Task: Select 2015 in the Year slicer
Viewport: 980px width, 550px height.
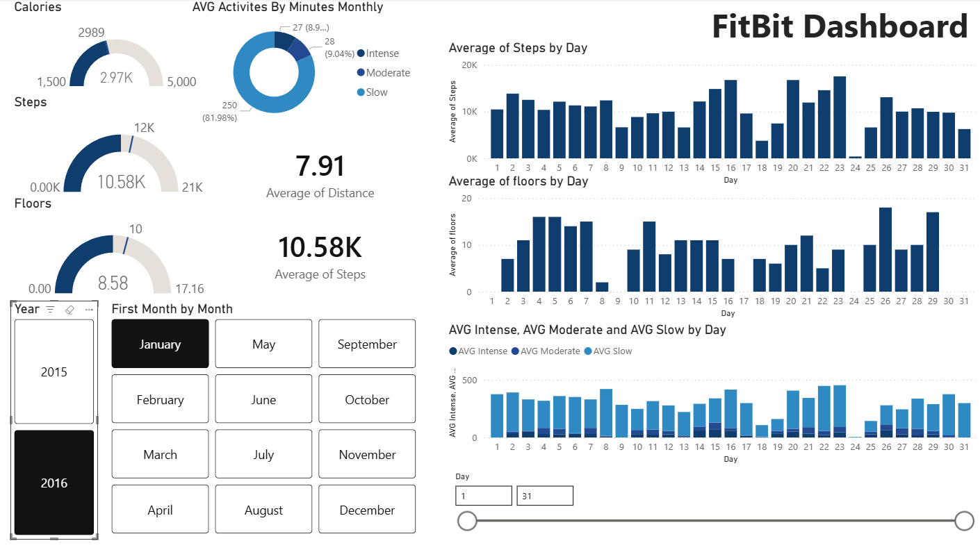Action: point(54,372)
